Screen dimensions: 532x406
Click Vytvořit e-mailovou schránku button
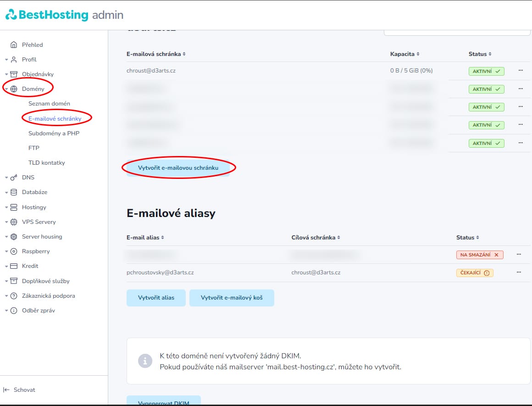point(178,168)
